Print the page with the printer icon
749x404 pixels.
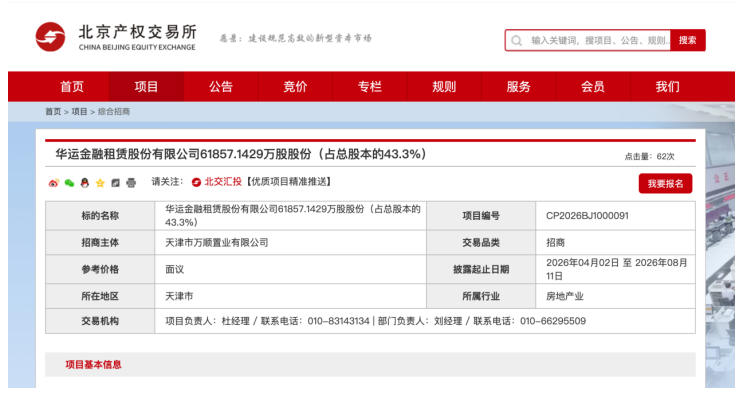click(x=131, y=183)
